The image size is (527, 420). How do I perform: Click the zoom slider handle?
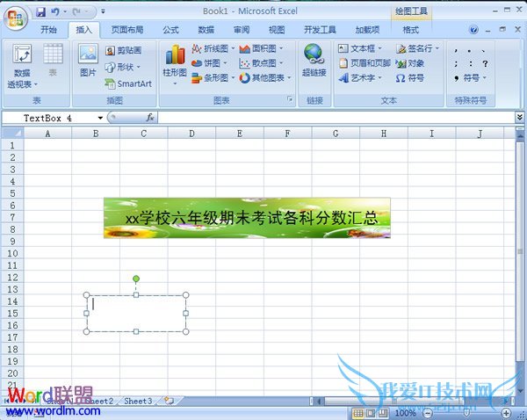(x=466, y=413)
